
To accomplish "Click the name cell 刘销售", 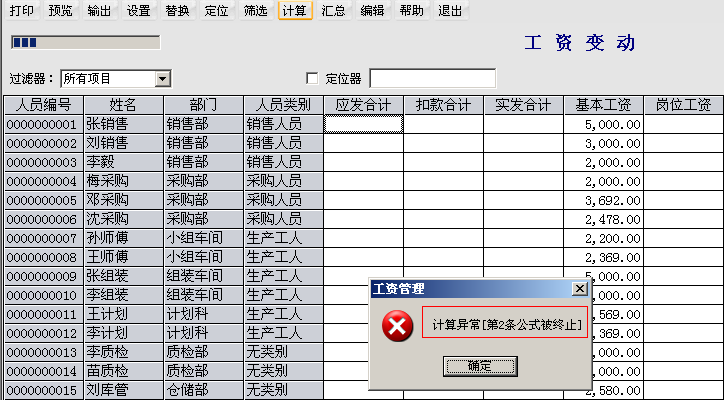I will click(x=124, y=143).
